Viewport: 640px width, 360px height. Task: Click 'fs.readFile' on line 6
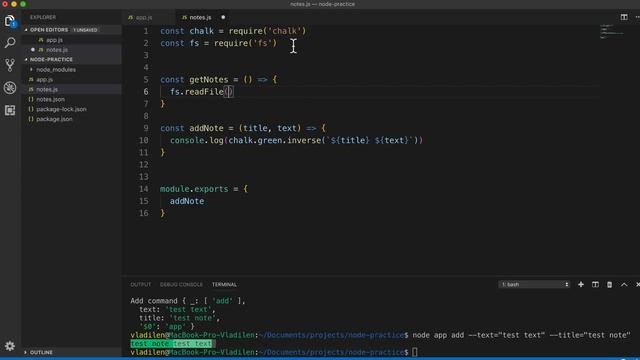click(x=197, y=92)
